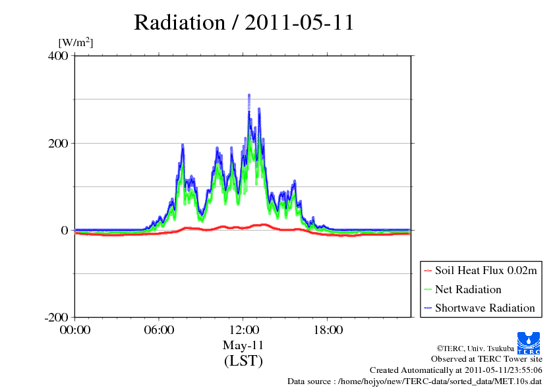This screenshot has height=392, width=555.
Task: Click the TERC logo icon
Action: [x=529, y=343]
